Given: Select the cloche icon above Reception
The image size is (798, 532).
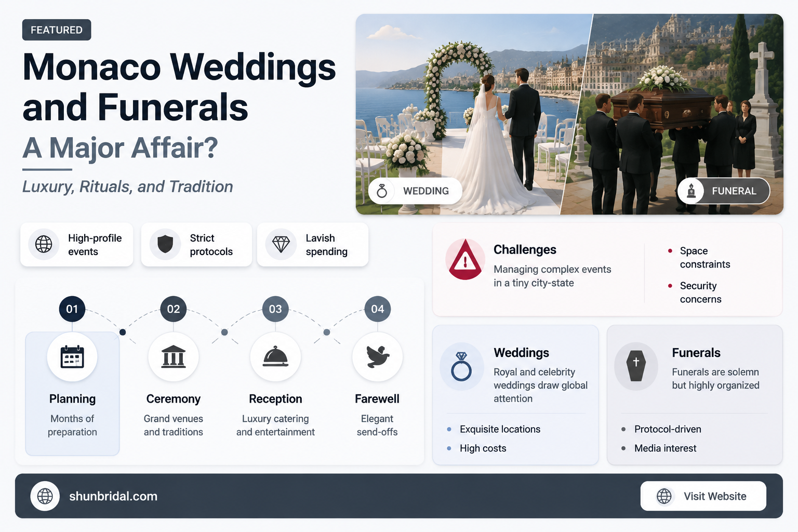Looking at the screenshot, I should [x=275, y=357].
